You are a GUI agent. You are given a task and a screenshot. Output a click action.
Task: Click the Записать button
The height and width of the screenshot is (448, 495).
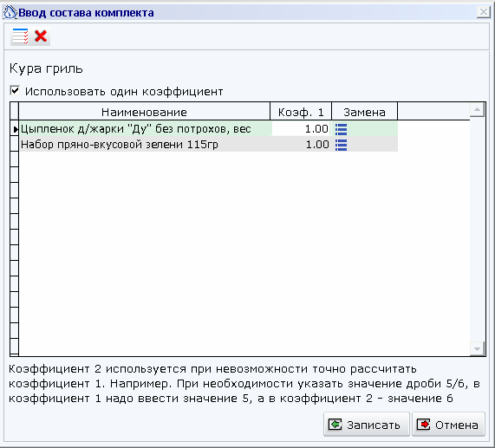click(367, 425)
